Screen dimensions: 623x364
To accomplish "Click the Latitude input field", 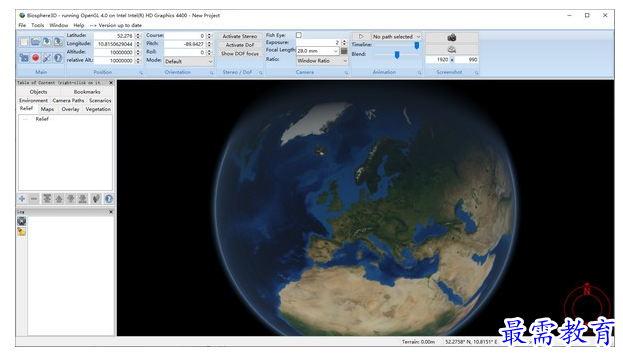I will [x=114, y=36].
